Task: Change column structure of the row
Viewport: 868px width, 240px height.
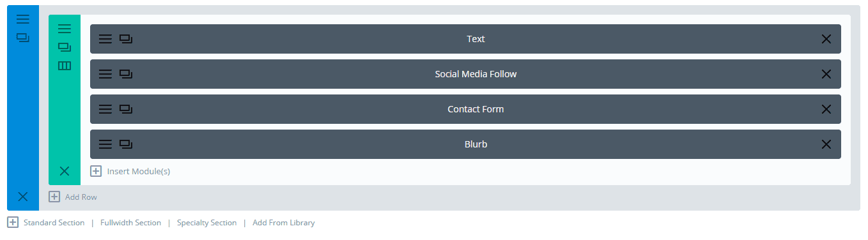Action: pyautogui.click(x=65, y=66)
